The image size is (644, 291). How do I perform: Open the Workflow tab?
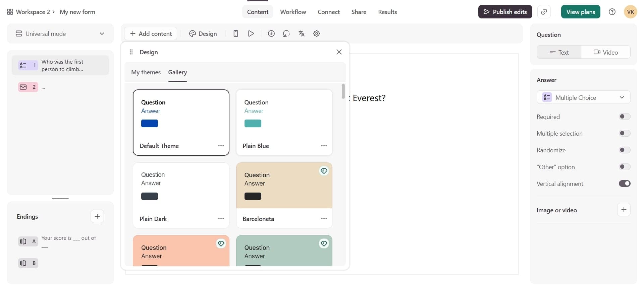click(x=293, y=12)
